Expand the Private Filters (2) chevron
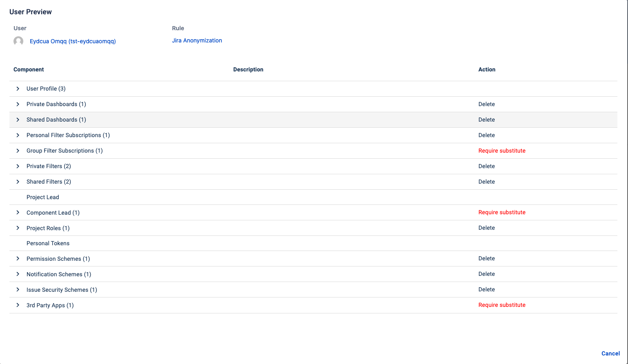This screenshot has height=364, width=628. [x=18, y=166]
